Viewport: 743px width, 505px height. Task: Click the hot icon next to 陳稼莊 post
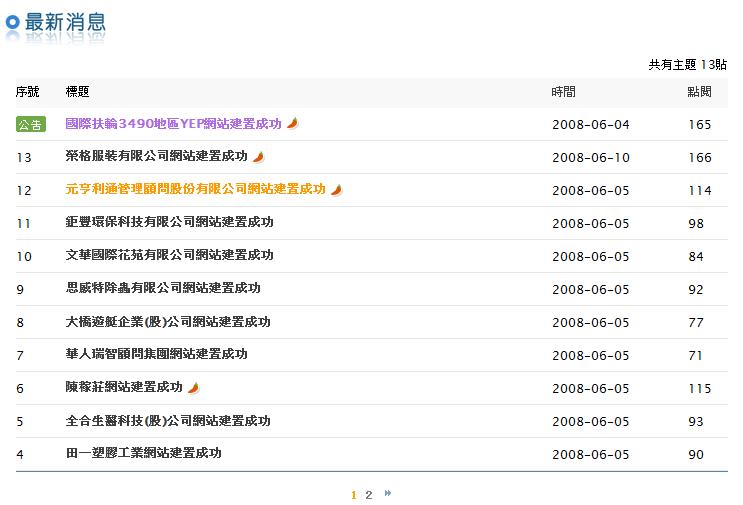click(193, 388)
